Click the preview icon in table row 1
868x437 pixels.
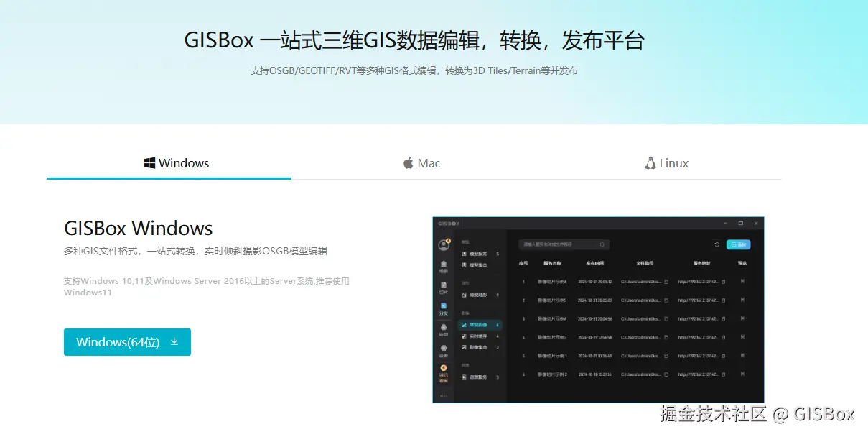742,281
